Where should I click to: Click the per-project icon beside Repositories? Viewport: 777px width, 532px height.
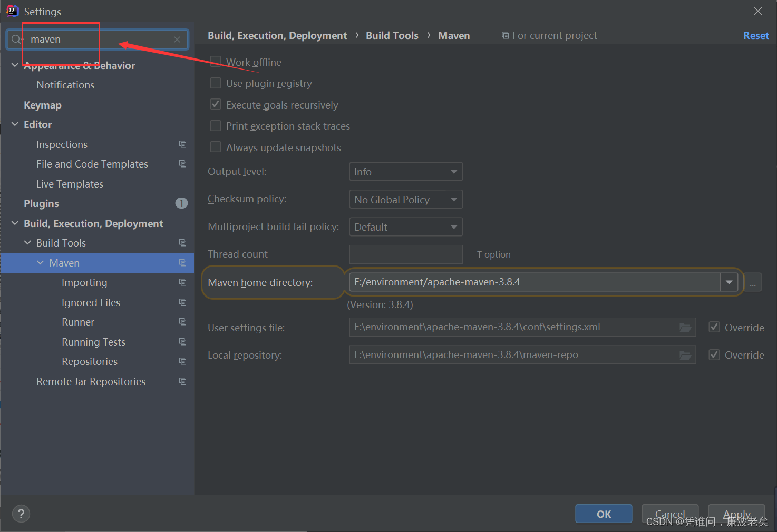click(x=182, y=361)
